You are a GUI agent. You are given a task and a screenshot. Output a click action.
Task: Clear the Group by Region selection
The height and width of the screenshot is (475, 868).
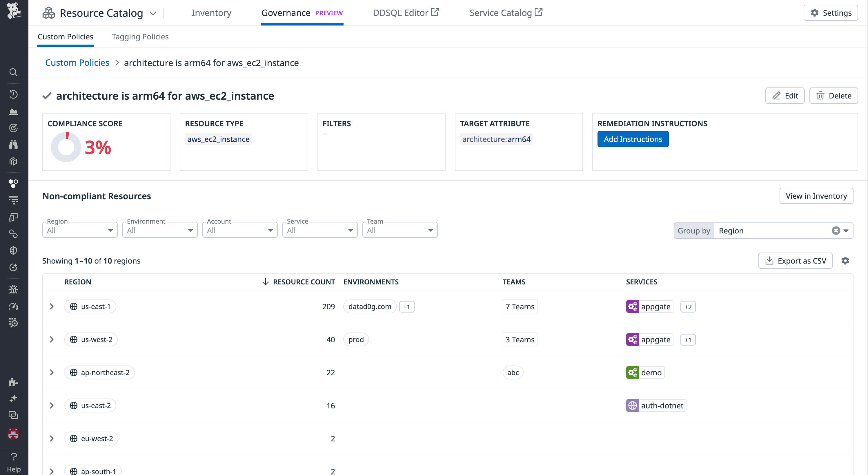pyautogui.click(x=836, y=230)
